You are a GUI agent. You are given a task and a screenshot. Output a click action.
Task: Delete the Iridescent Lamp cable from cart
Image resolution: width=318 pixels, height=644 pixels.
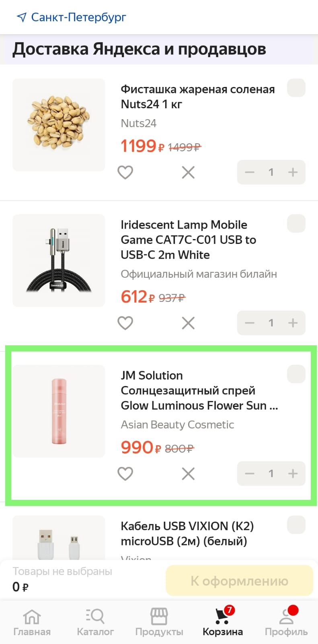(x=188, y=323)
